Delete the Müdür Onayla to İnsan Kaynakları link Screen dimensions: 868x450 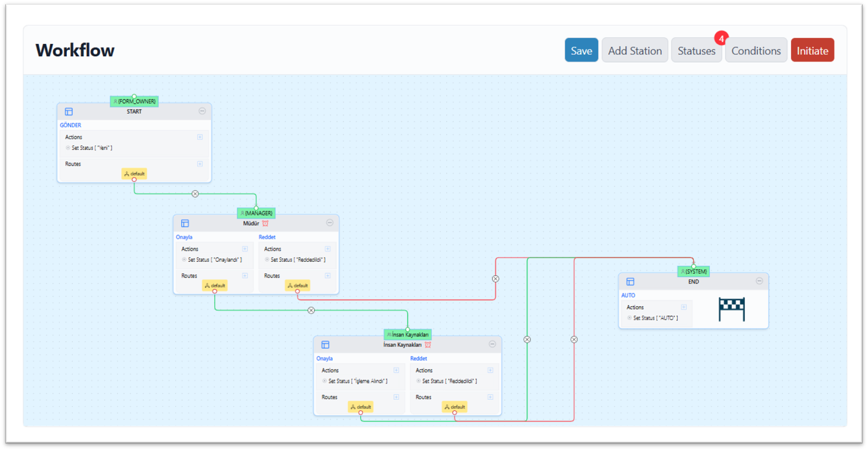[311, 310]
